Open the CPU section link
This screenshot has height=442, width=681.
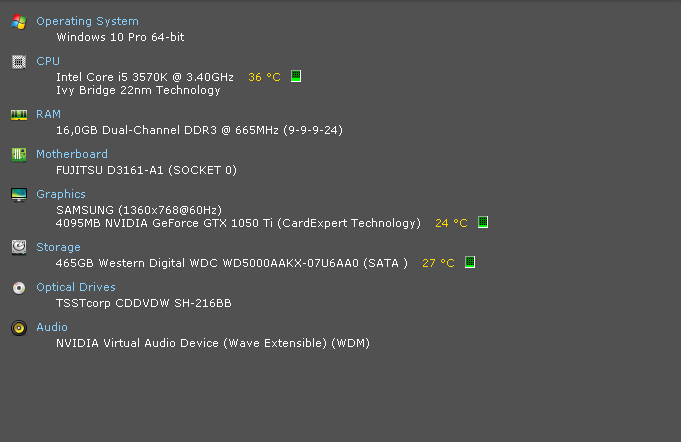coord(48,61)
